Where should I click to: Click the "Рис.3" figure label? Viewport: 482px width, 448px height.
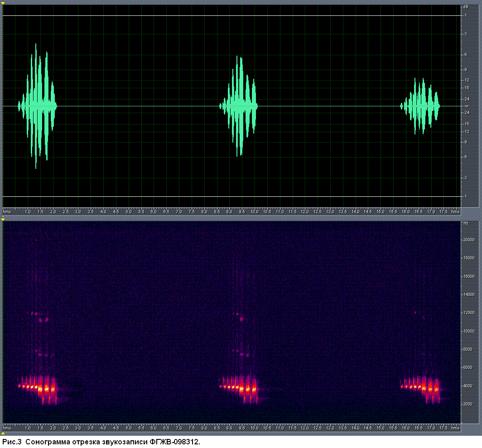[x=12, y=442]
